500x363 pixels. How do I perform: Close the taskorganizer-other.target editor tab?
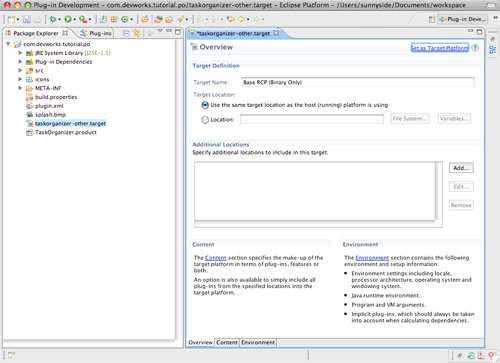[x=276, y=33]
